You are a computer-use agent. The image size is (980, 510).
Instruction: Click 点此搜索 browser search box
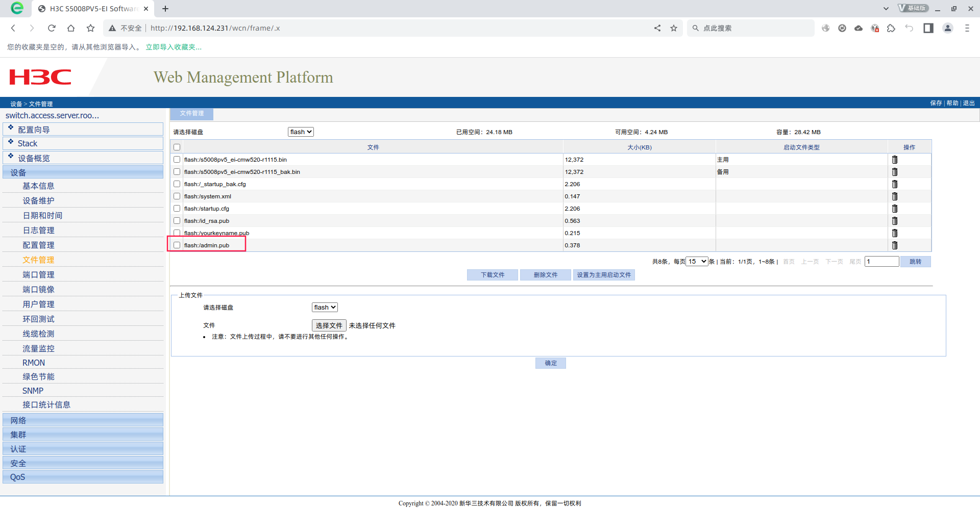(750, 28)
